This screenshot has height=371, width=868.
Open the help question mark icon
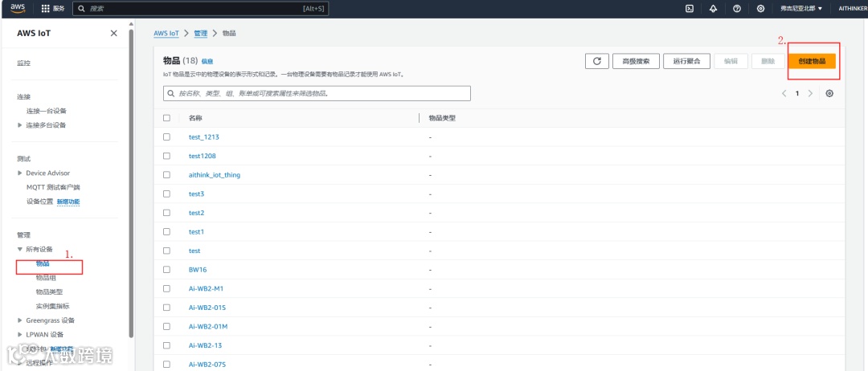[737, 8]
